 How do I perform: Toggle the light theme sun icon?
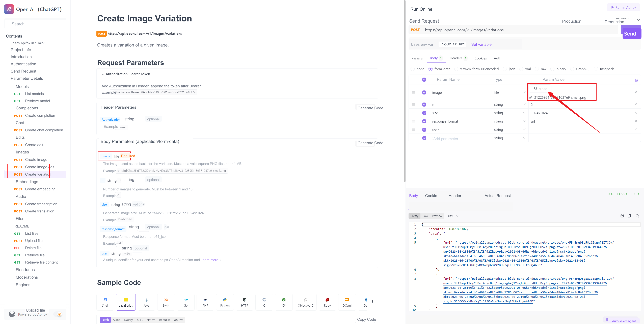60,314
